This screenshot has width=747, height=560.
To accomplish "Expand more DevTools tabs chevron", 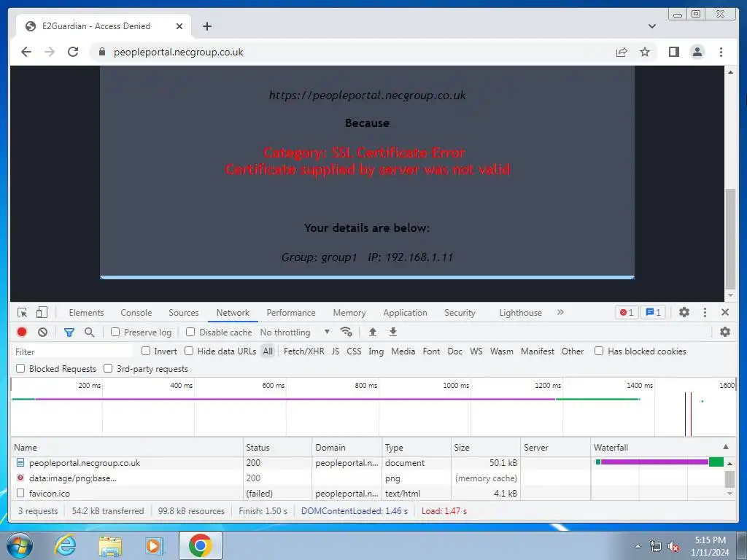I will click(x=560, y=312).
